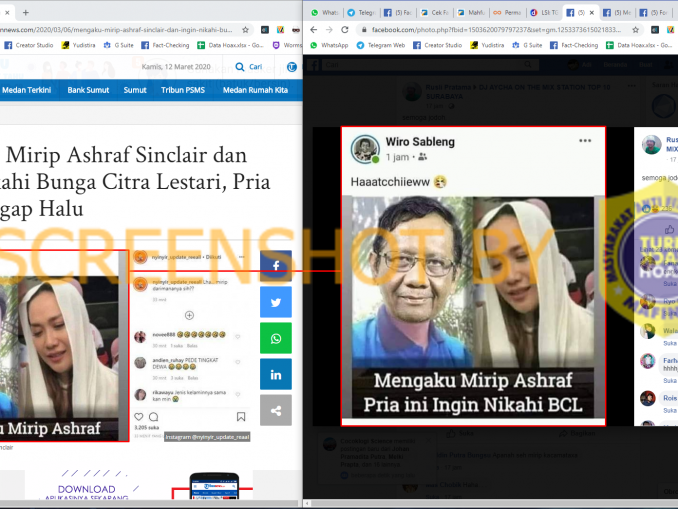Click Wiro Sableng profile name
Viewport: 678px width, 509px height.
(420, 142)
